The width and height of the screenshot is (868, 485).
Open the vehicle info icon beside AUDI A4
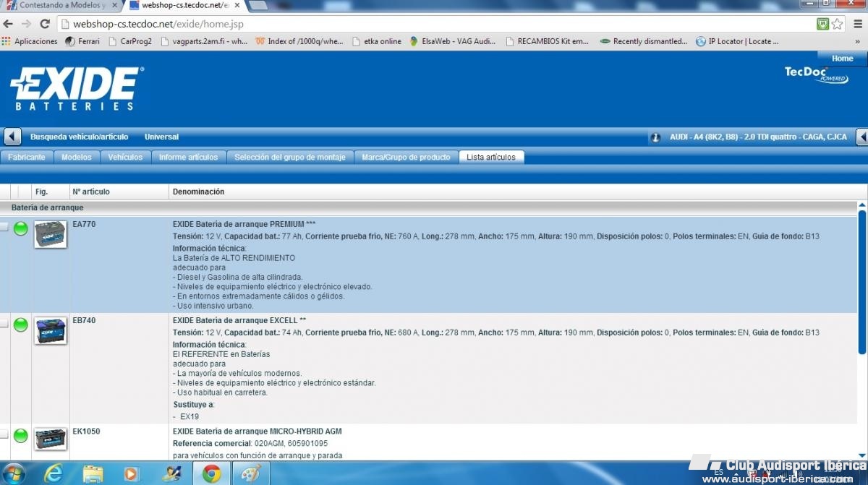pyautogui.click(x=656, y=137)
